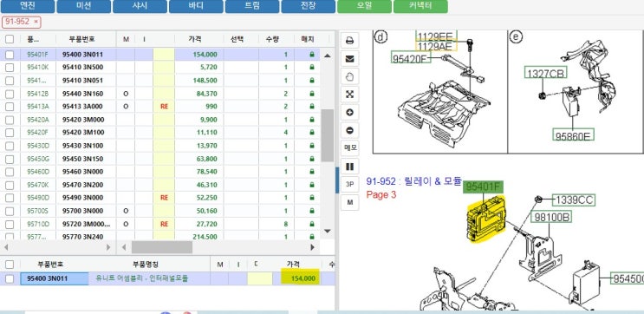This screenshot has width=644, height=314.
Task: Click the lock icon for row 95450G
Action: pos(312,159)
